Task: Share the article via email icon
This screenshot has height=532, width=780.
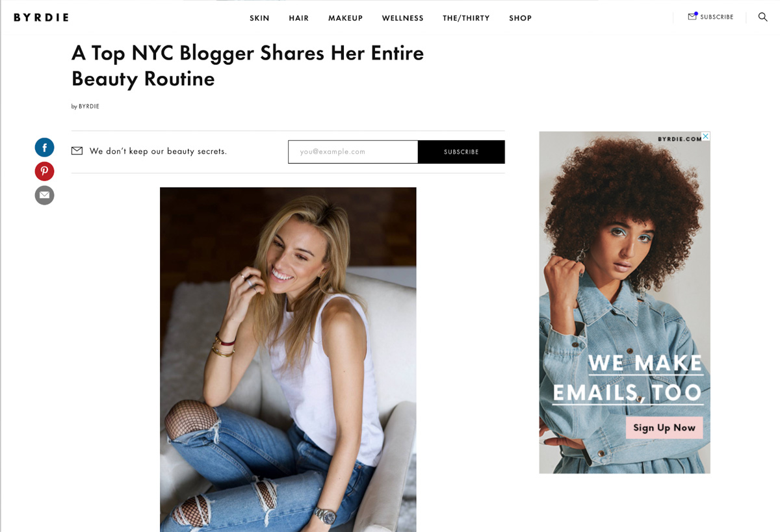Action: pyautogui.click(x=44, y=196)
